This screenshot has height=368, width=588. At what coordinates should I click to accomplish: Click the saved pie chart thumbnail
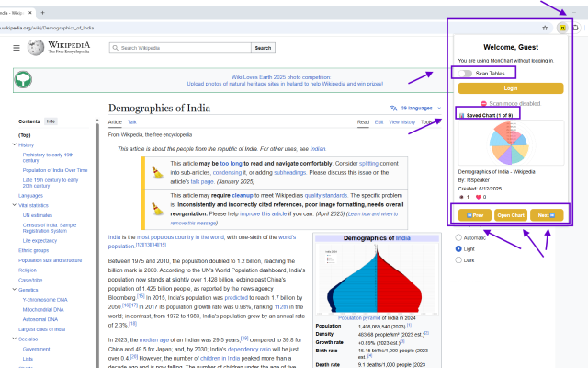(511, 144)
